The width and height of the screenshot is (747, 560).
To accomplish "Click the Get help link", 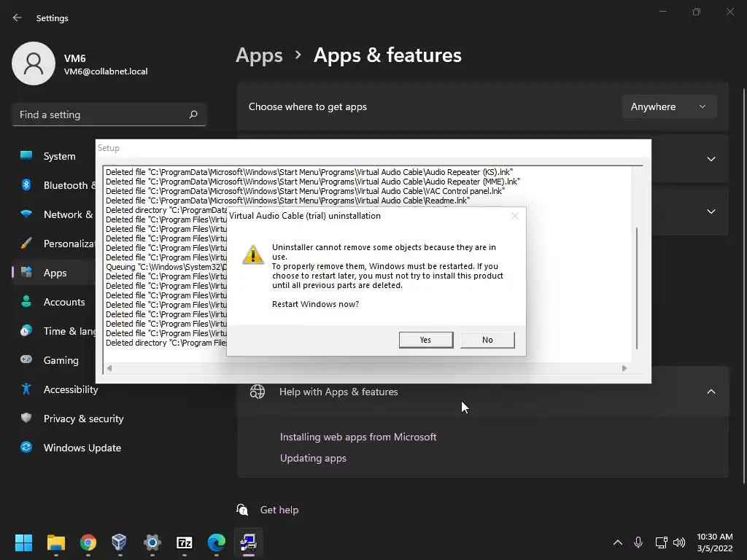I will pos(279,510).
